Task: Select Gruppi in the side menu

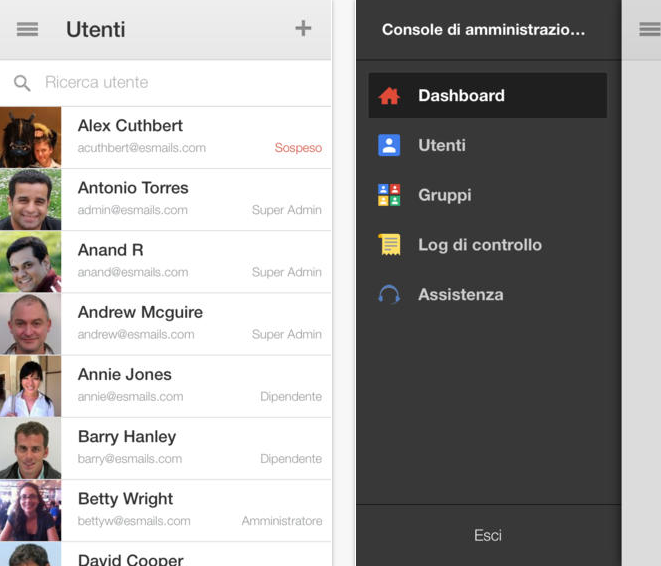Action: [488, 195]
